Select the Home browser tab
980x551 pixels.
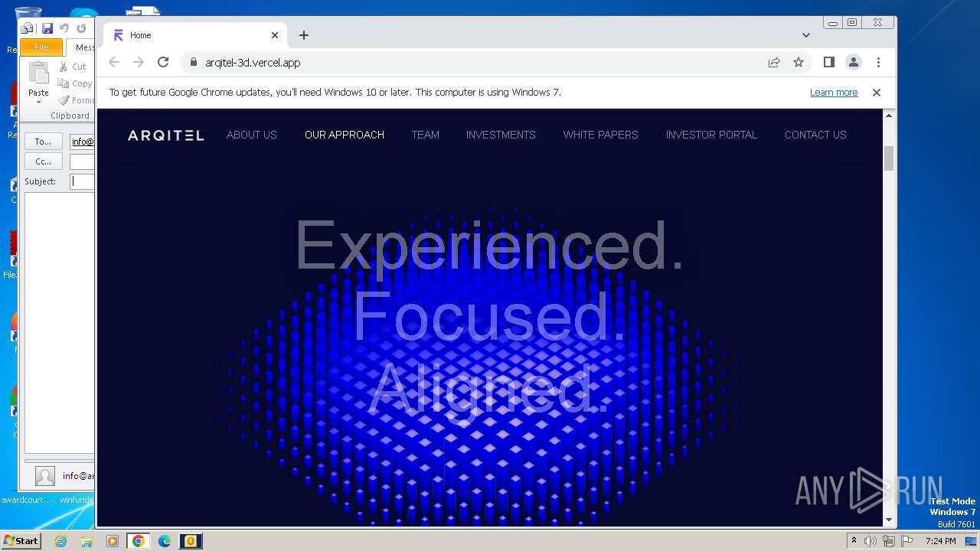[196, 35]
